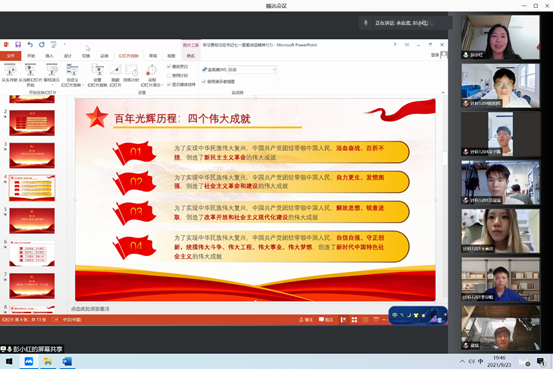Switch to the Insert ribbon tab

tap(49, 56)
